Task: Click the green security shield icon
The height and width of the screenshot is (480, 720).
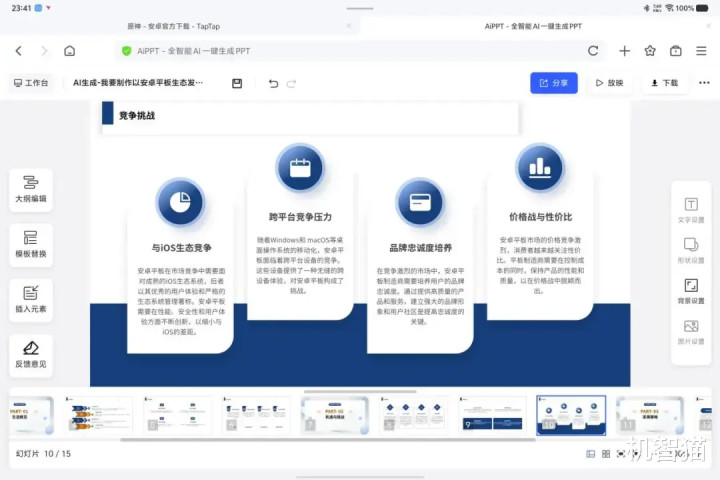Action: pos(126,51)
